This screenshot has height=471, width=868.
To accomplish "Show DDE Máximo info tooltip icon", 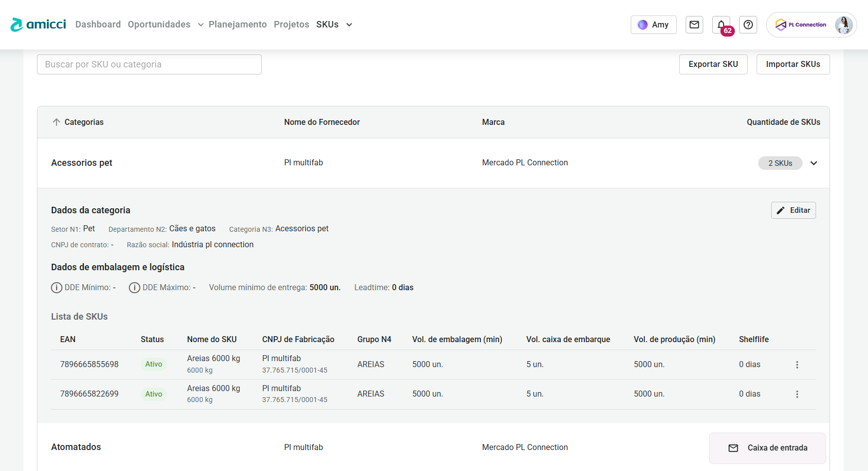I will tap(134, 288).
